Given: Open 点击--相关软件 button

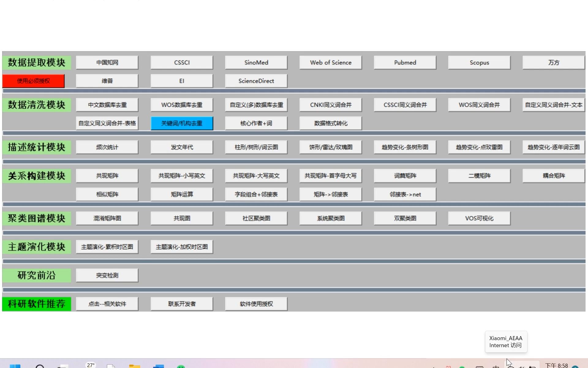Looking at the screenshot, I should click(107, 304).
